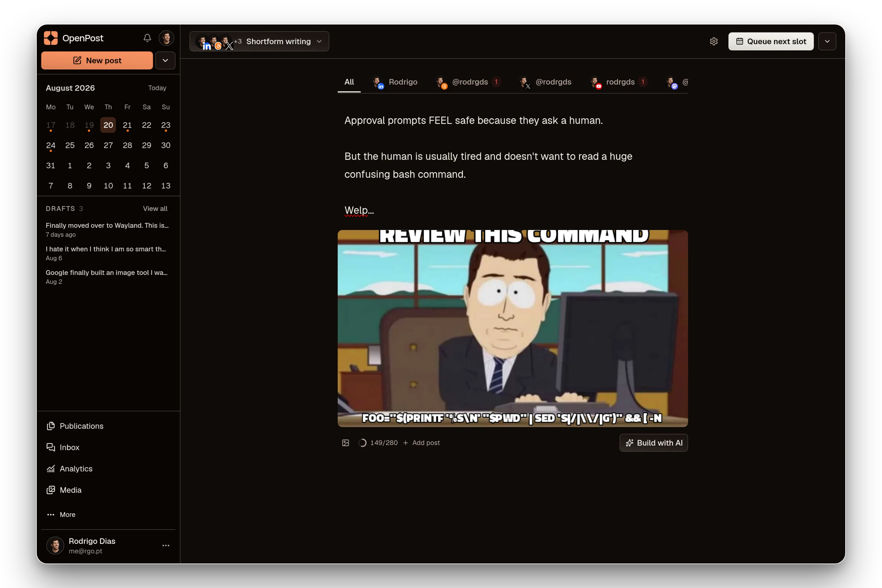The width and height of the screenshot is (882, 588).
Task: Select September 1 in the calendar
Action: tap(70, 165)
